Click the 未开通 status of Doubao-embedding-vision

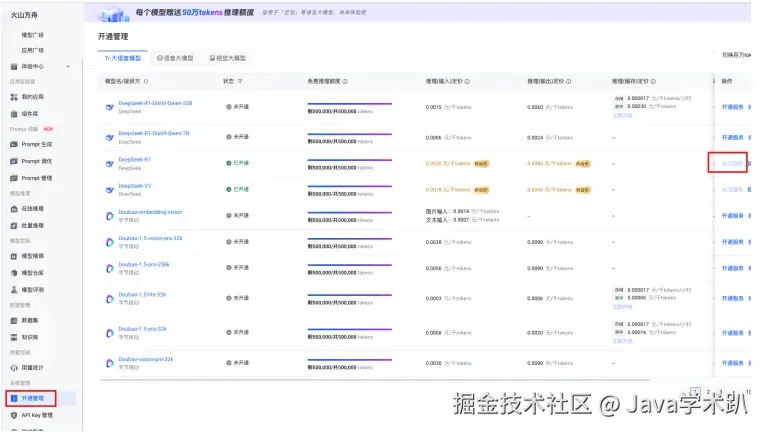[237, 216]
